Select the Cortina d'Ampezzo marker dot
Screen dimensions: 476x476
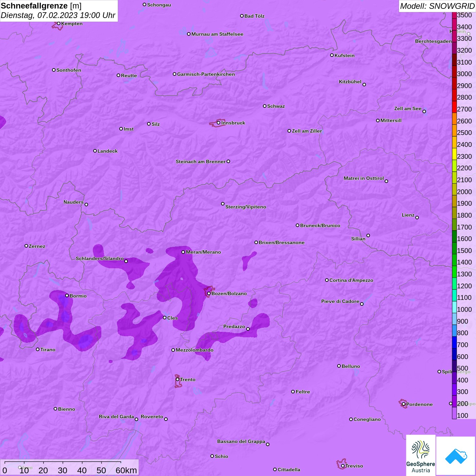(x=327, y=280)
